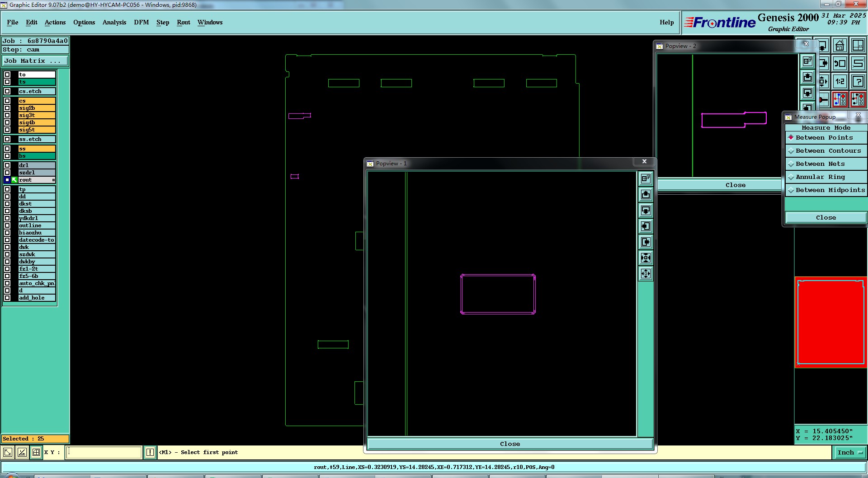The image size is (868, 478).
Task: Click the popview icon in Popview-1 toolbar
Action: click(x=646, y=178)
